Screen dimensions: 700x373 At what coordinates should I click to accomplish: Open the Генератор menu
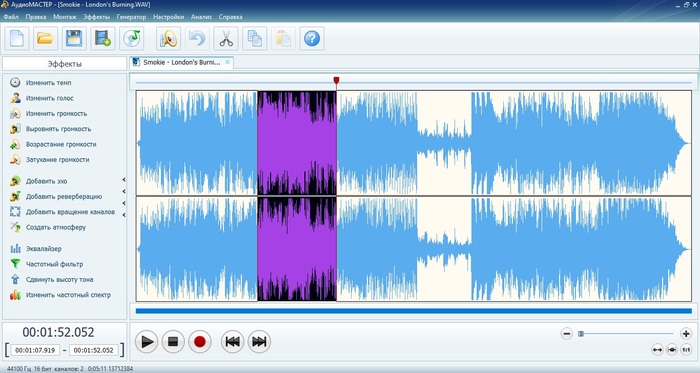pos(131,17)
